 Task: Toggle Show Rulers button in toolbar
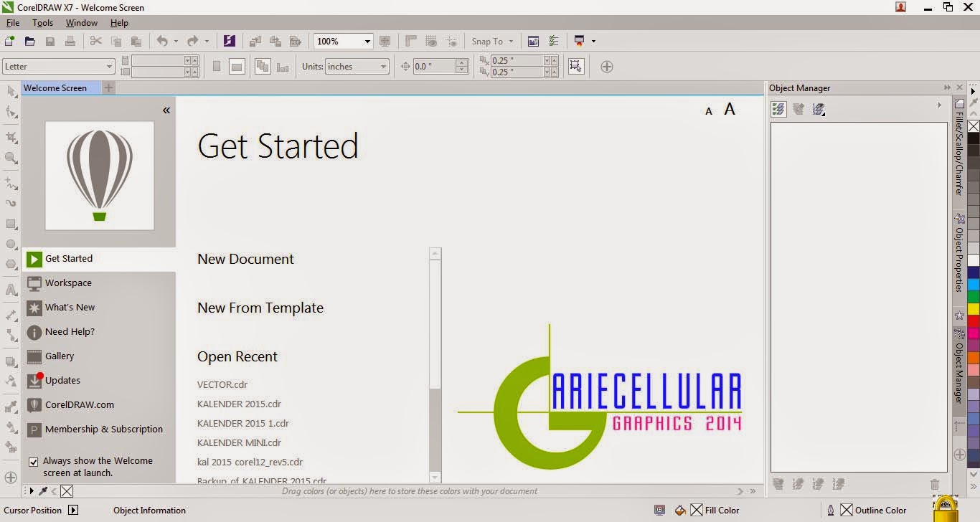point(411,41)
